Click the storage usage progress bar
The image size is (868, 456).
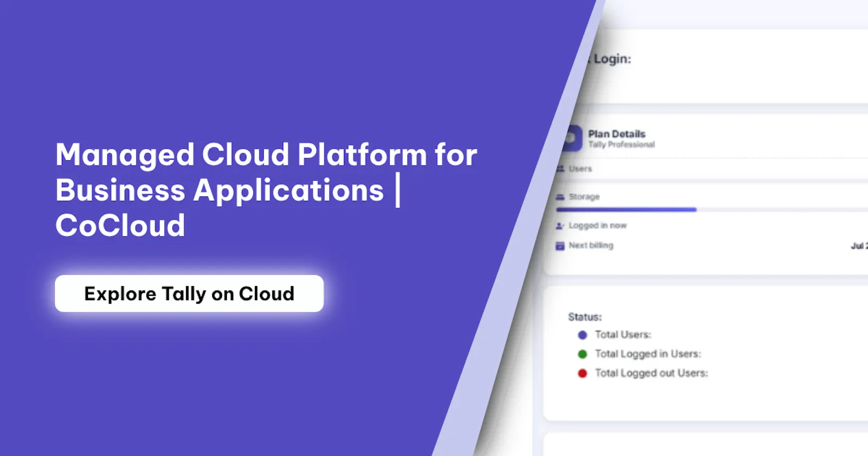coord(712,210)
